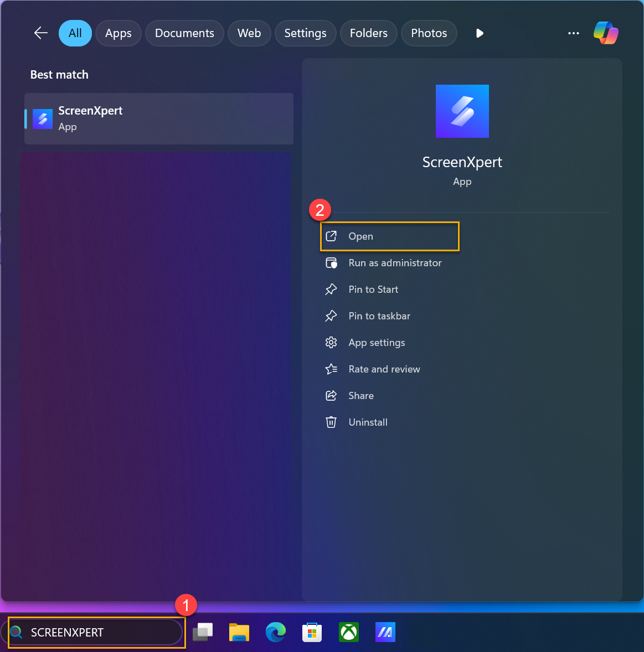644x652 pixels.
Task: Launch Microsoft Edge from the taskbar
Action: [x=276, y=633]
